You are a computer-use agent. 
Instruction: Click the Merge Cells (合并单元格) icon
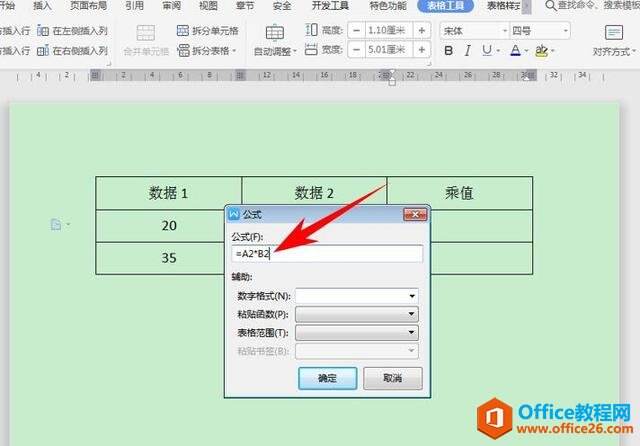(146, 34)
